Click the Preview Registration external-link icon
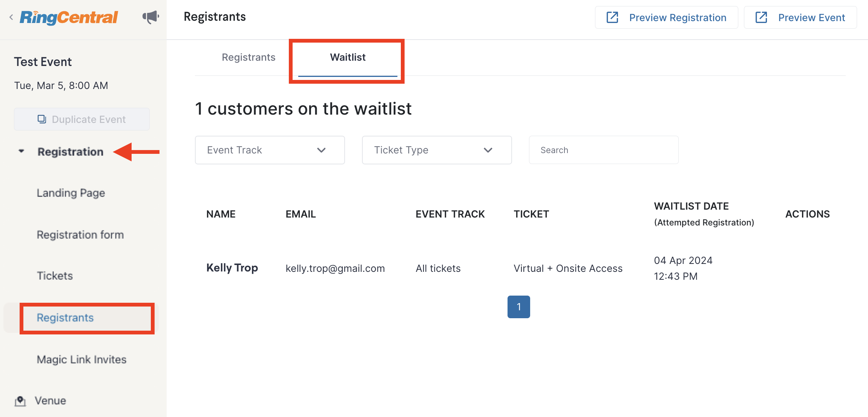Viewport: 868px width, 417px height. point(612,17)
